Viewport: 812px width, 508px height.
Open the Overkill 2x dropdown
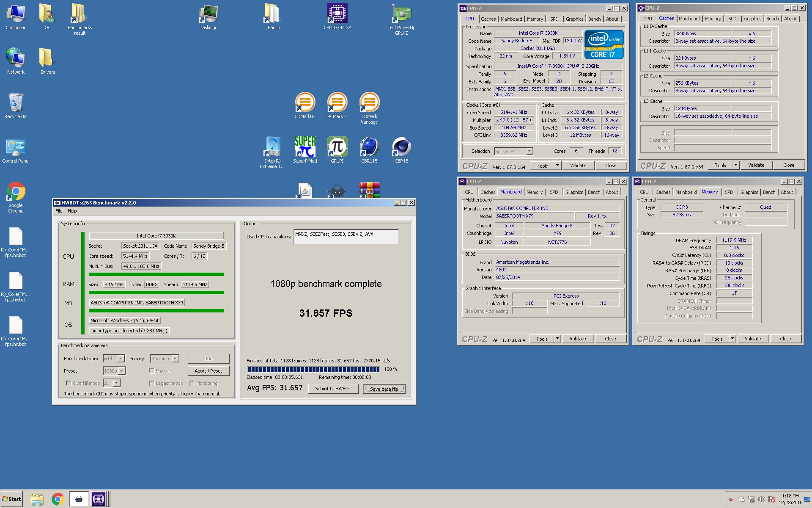116,383
